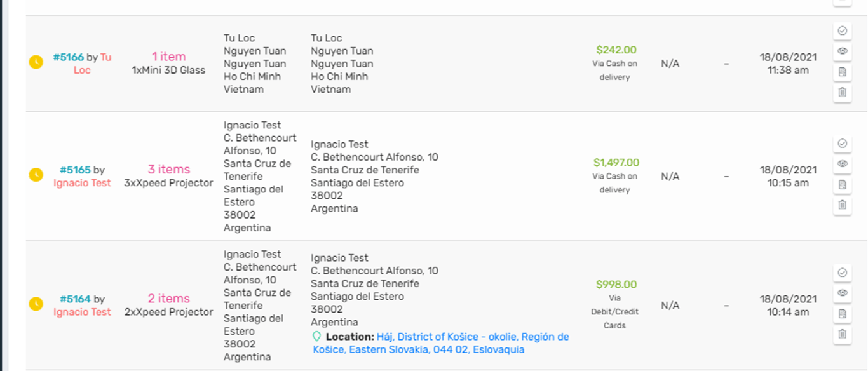Image resolution: width=868 pixels, height=371 pixels.
Task: Mark order #5165 as complete checkmark icon
Action: tap(843, 144)
